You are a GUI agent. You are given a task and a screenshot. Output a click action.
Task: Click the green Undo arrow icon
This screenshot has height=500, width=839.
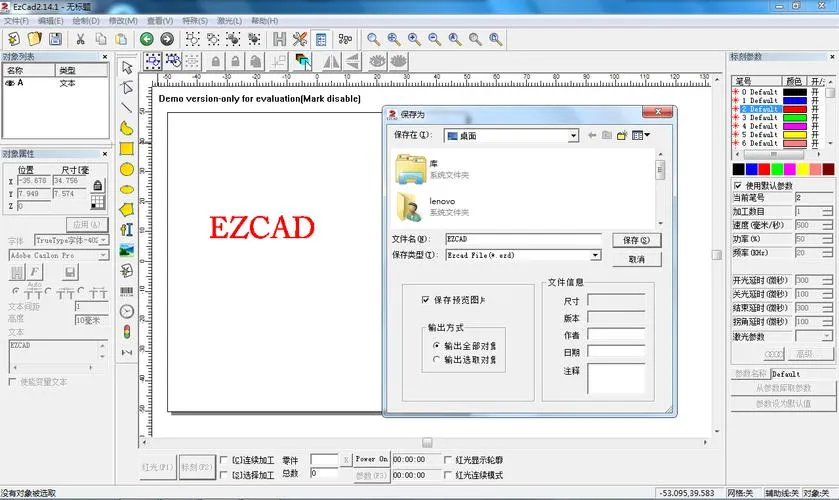147,39
